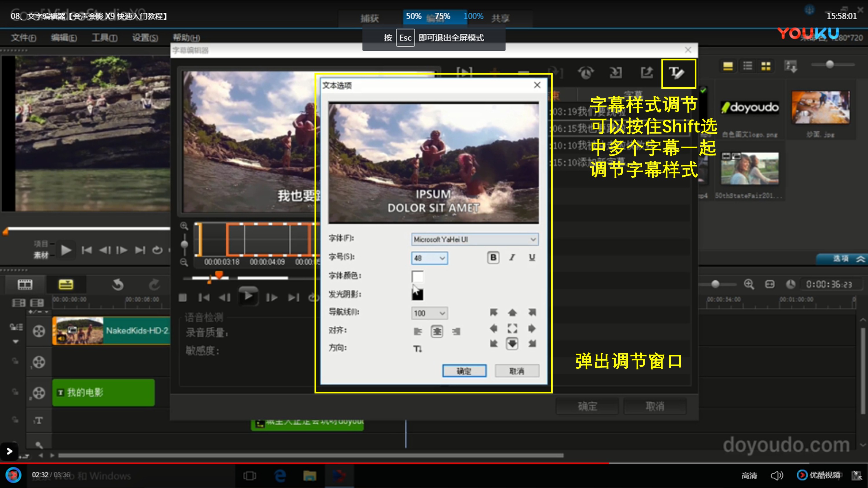Toggle the Italic button in text options
The image size is (868, 488).
click(512, 258)
